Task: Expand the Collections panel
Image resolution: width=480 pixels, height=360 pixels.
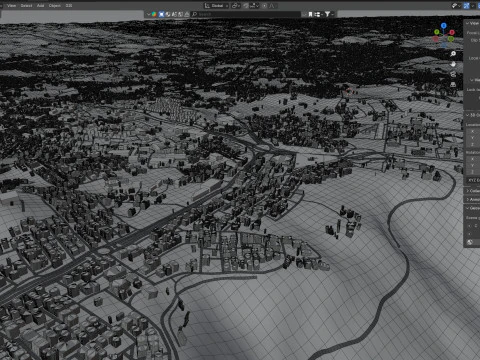Action: pyautogui.click(x=473, y=191)
